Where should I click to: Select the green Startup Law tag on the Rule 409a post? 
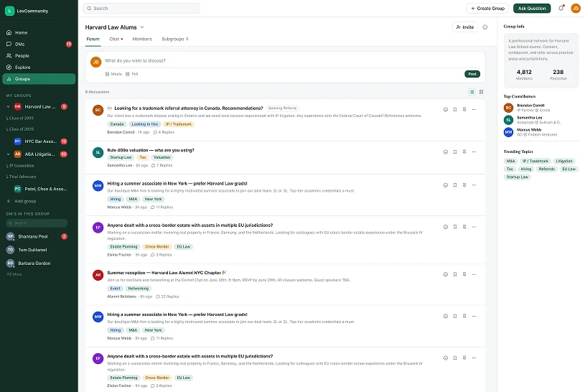[121, 157]
